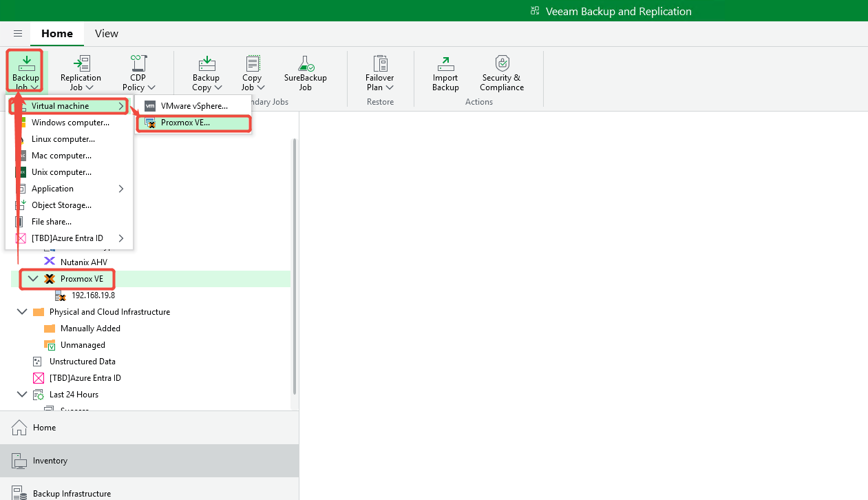Click the Nutanix AHV icon
Image resolution: width=868 pixels, height=500 pixels.
pos(50,262)
